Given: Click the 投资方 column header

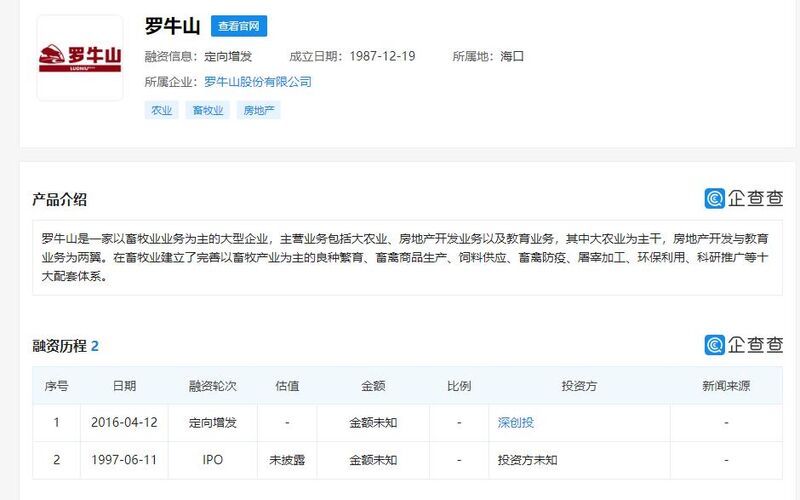Looking at the screenshot, I should click(x=579, y=386).
